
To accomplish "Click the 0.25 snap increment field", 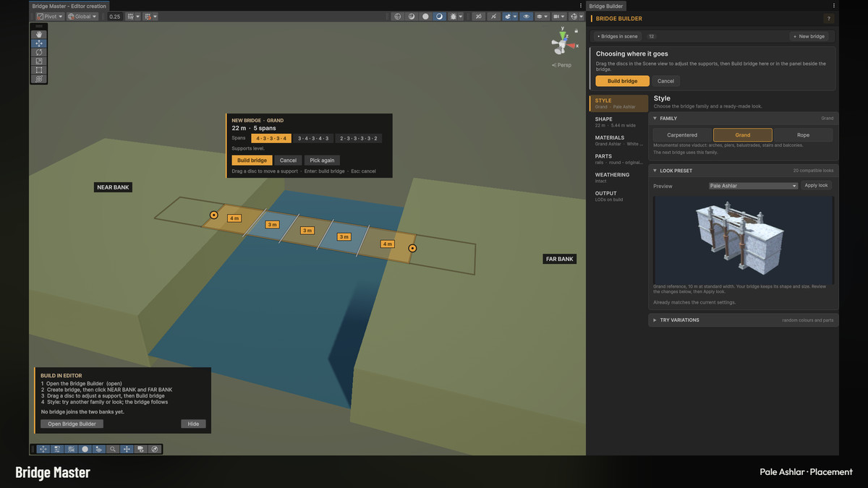I will click(x=114, y=16).
